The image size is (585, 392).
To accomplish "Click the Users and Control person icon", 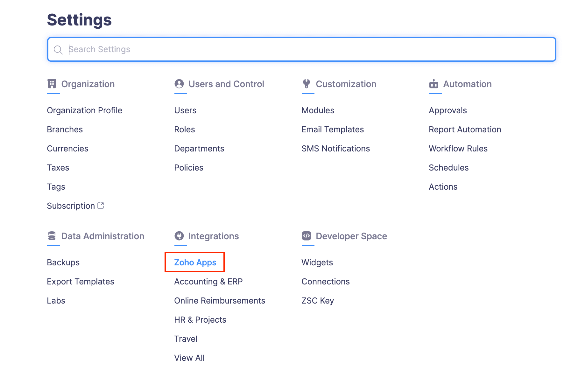I will pyautogui.click(x=179, y=84).
